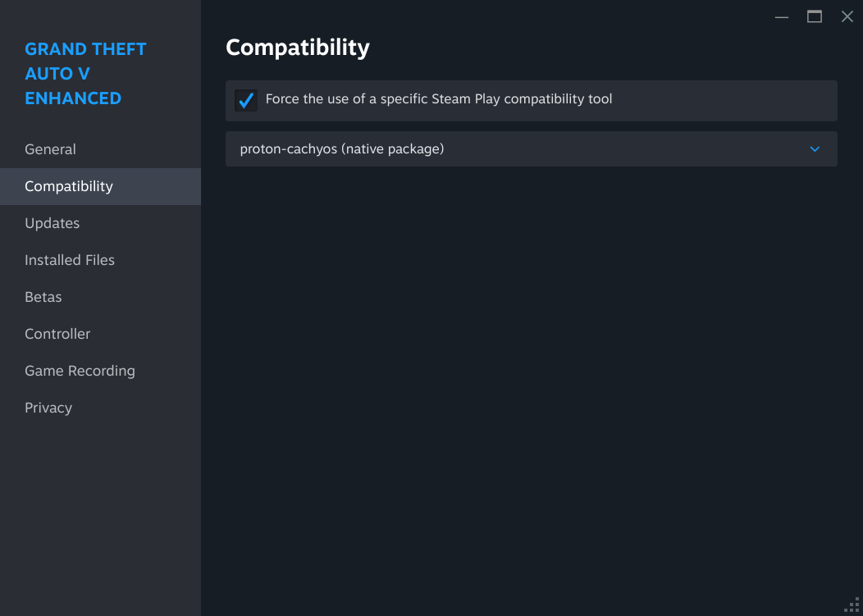Minimize the properties window
The height and width of the screenshot is (616, 863).
pyautogui.click(x=782, y=17)
